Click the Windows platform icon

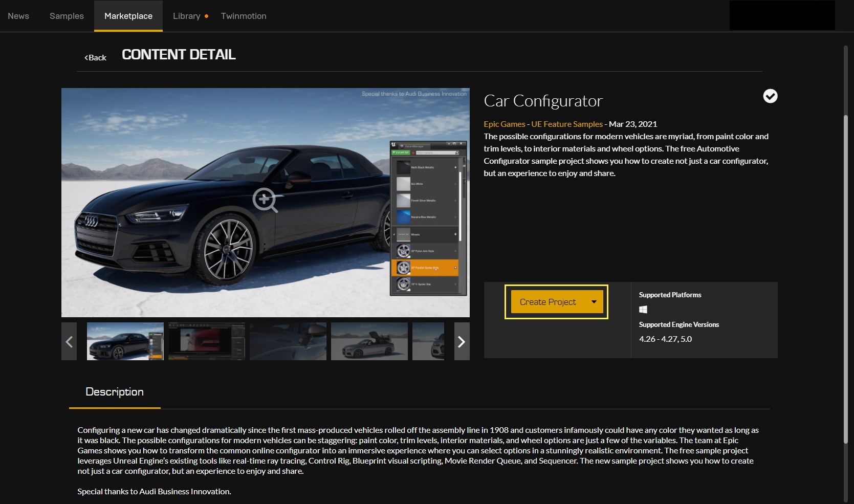[643, 309]
